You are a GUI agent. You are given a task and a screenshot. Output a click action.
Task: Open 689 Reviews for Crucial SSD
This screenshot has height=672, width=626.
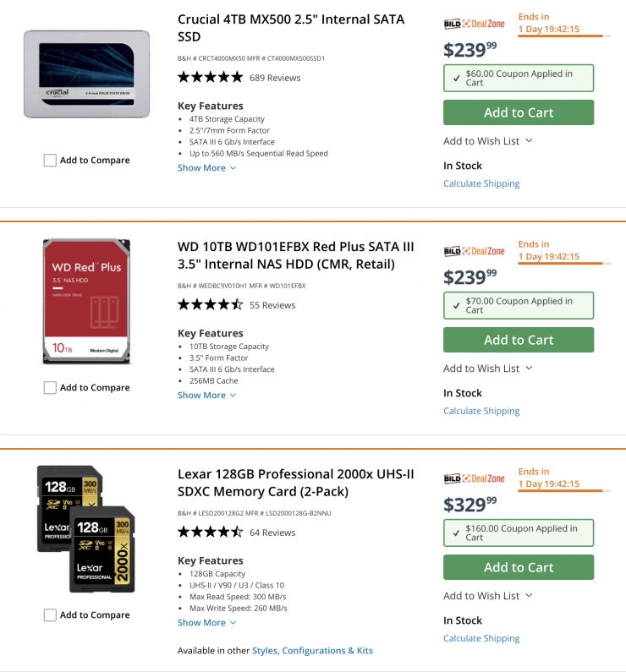(x=275, y=78)
